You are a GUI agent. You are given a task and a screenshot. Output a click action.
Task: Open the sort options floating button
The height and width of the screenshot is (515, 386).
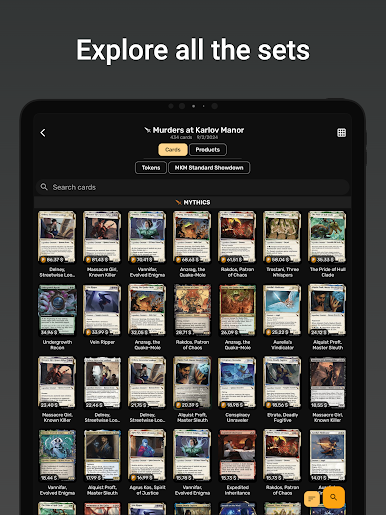click(x=312, y=499)
